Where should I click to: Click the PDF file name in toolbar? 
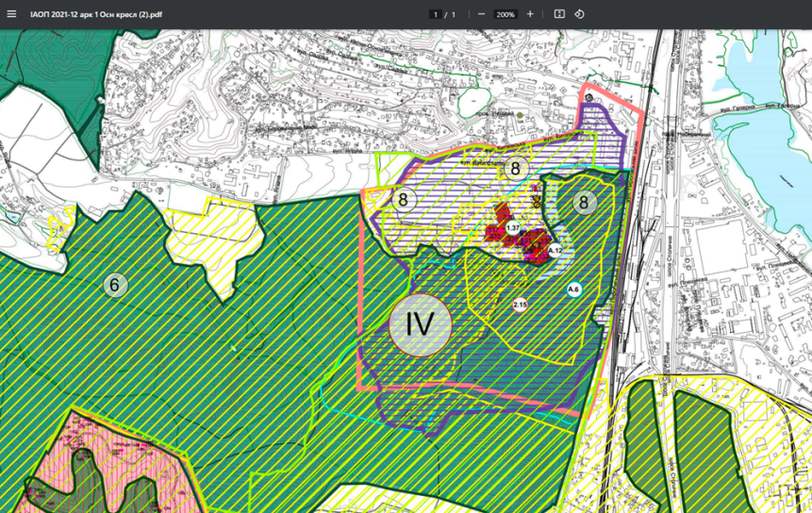point(96,14)
